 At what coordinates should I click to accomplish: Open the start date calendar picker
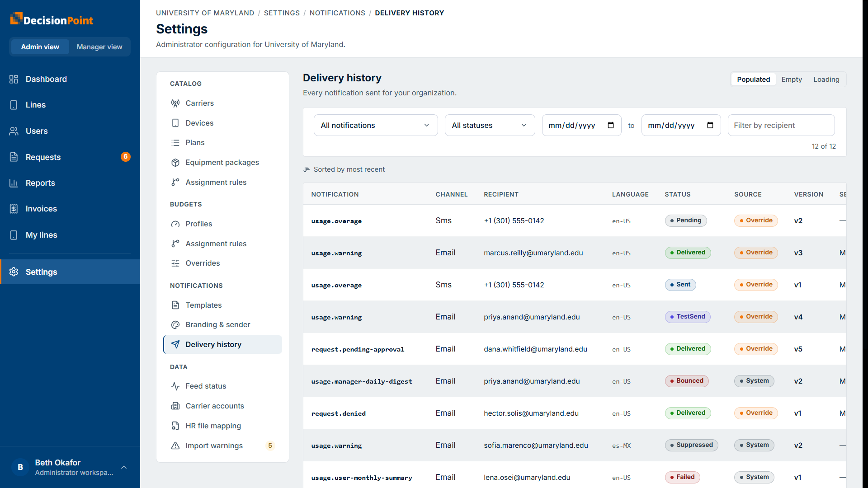pos(611,125)
